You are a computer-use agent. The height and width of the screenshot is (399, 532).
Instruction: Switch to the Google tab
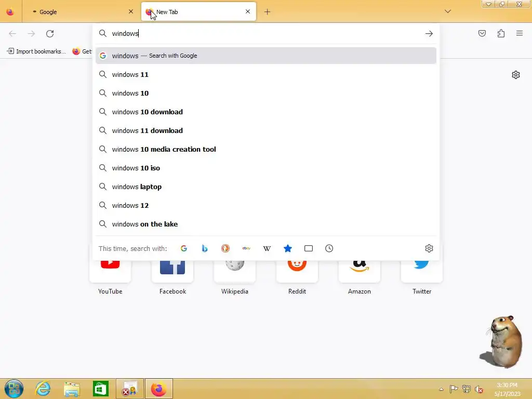[82, 12]
